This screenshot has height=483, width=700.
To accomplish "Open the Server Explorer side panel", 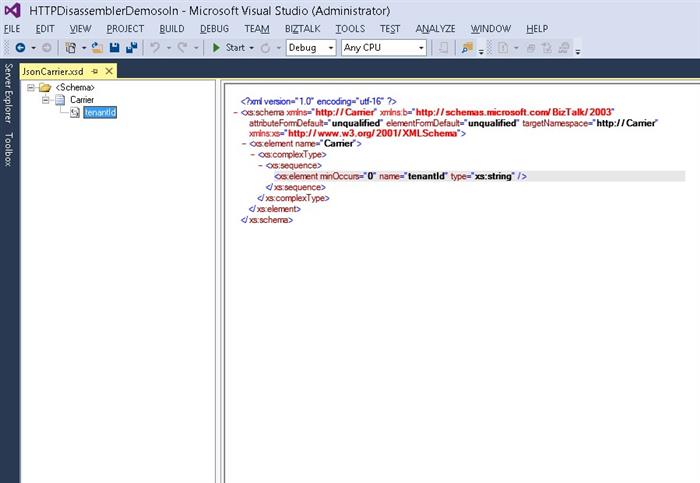I will (8, 93).
